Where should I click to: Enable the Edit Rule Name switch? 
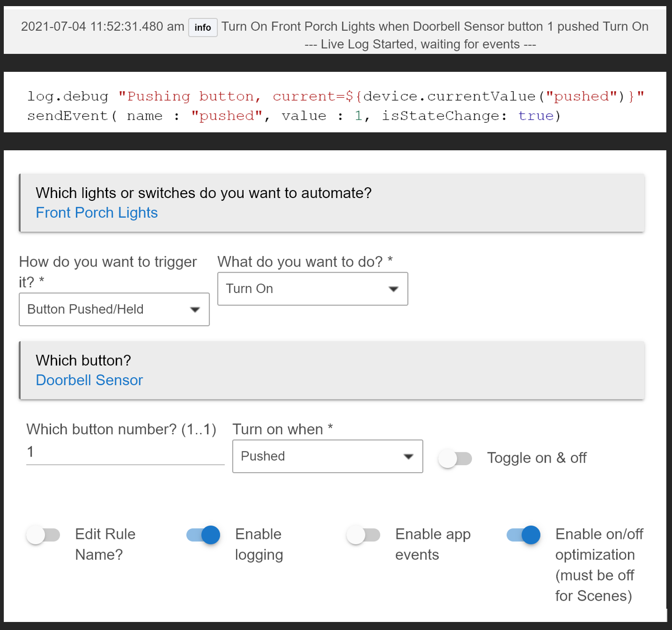(43, 535)
